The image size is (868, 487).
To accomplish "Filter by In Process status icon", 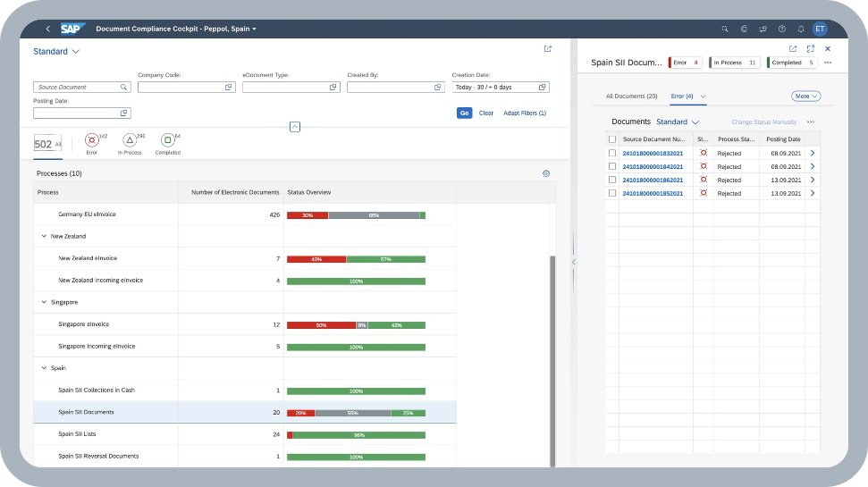I will coord(130,140).
